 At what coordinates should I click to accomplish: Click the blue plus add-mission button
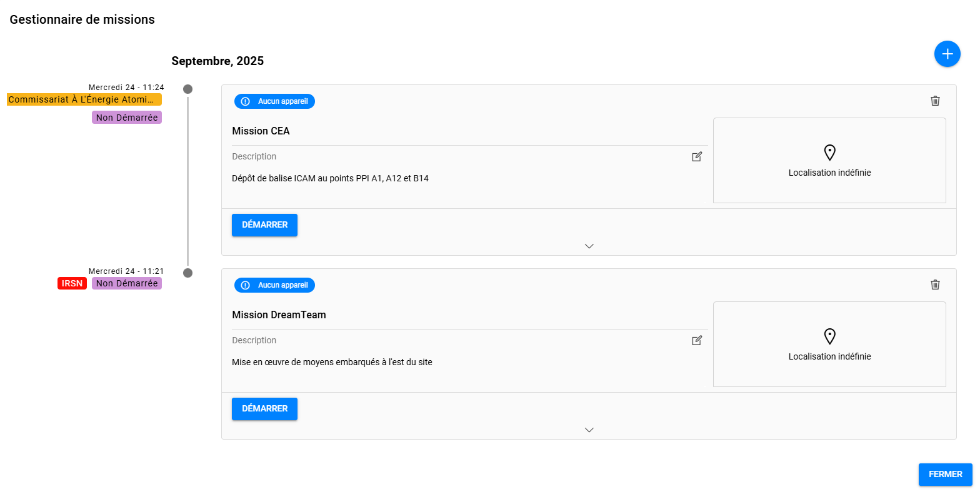pos(947,54)
